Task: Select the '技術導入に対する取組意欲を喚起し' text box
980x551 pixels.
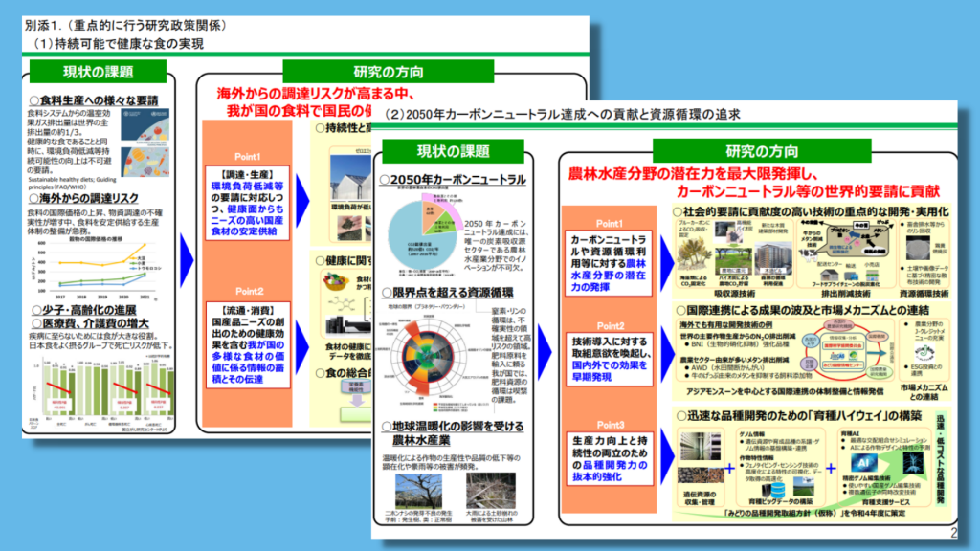Action: [609, 360]
